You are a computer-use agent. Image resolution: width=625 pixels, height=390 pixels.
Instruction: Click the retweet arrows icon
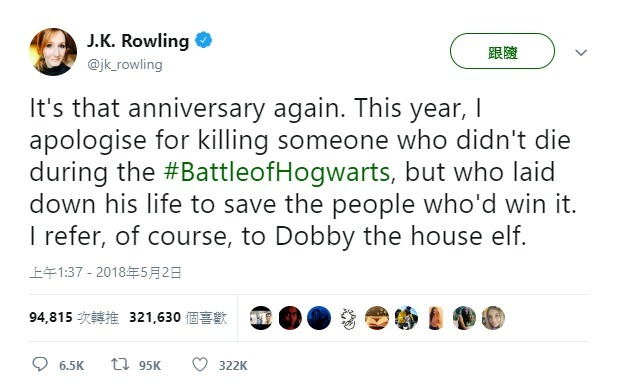(x=120, y=364)
